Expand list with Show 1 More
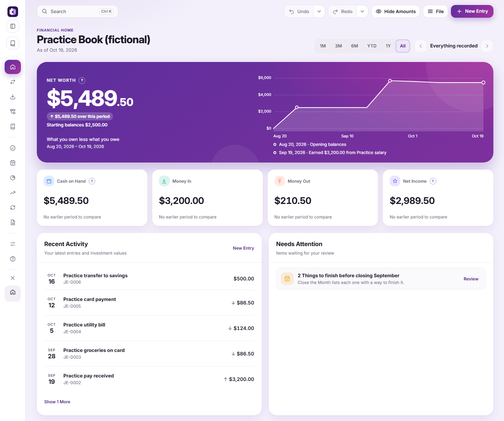The height and width of the screenshot is (421, 504). point(57,402)
